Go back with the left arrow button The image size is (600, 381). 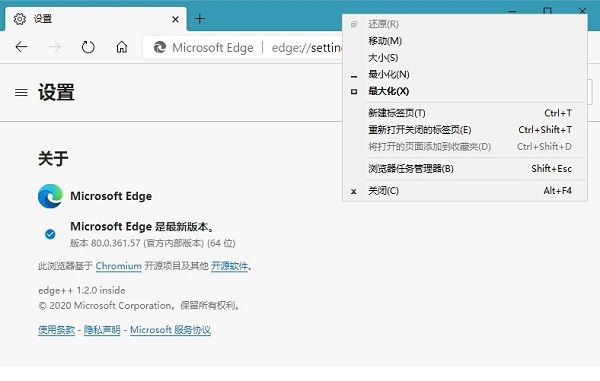(21, 47)
